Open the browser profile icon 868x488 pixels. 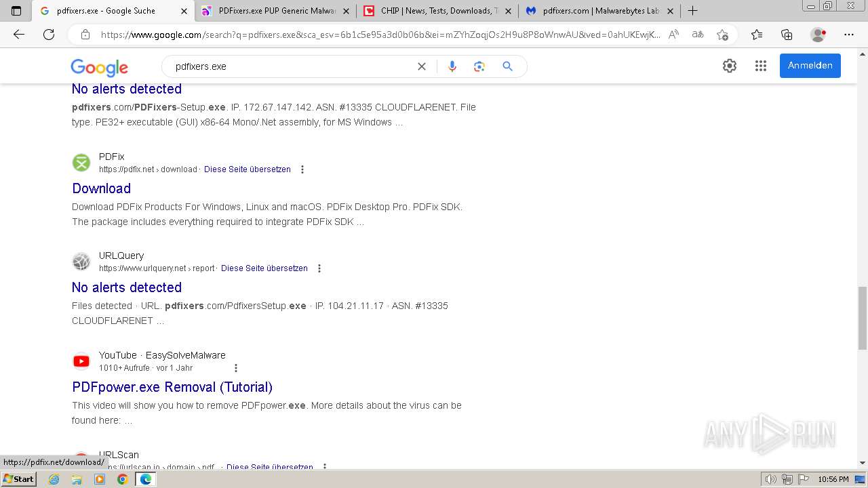tap(818, 35)
